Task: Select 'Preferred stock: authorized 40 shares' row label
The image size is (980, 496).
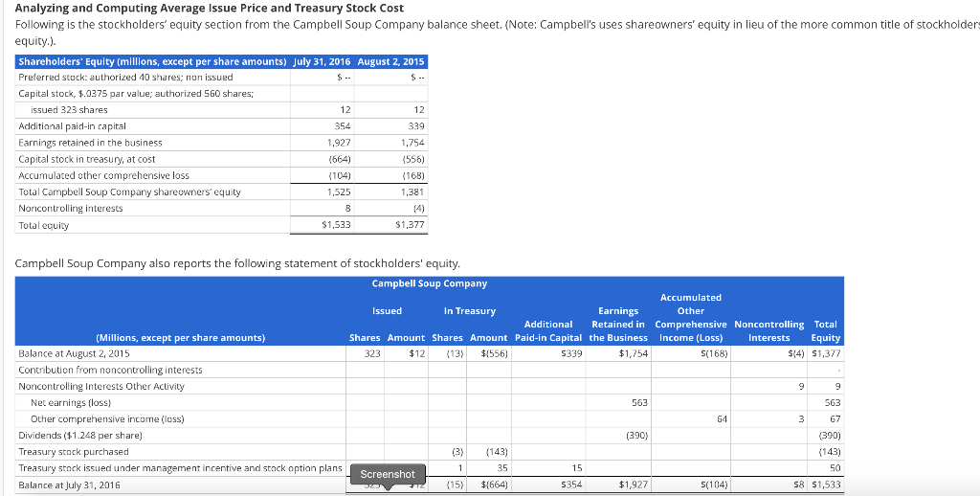Action: (x=125, y=77)
